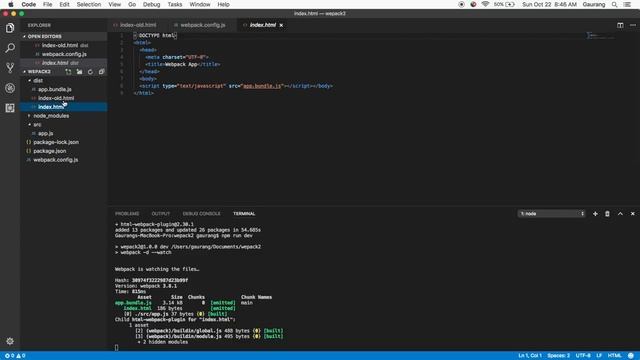This screenshot has width=640, height=360.
Task: Click the Split Editor icon
Action: point(620,25)
